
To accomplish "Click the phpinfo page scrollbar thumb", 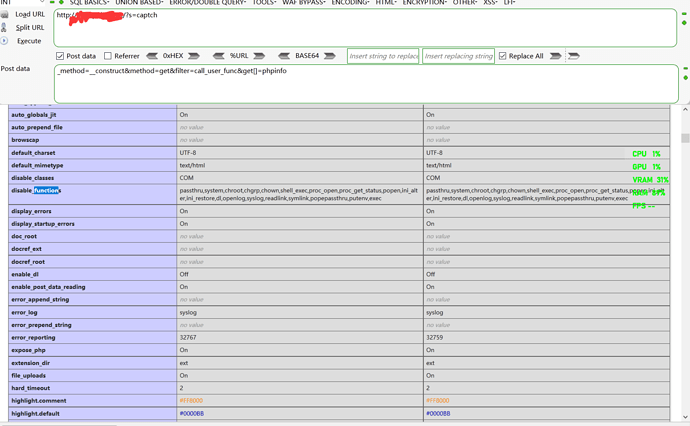I will coord(685,138).
